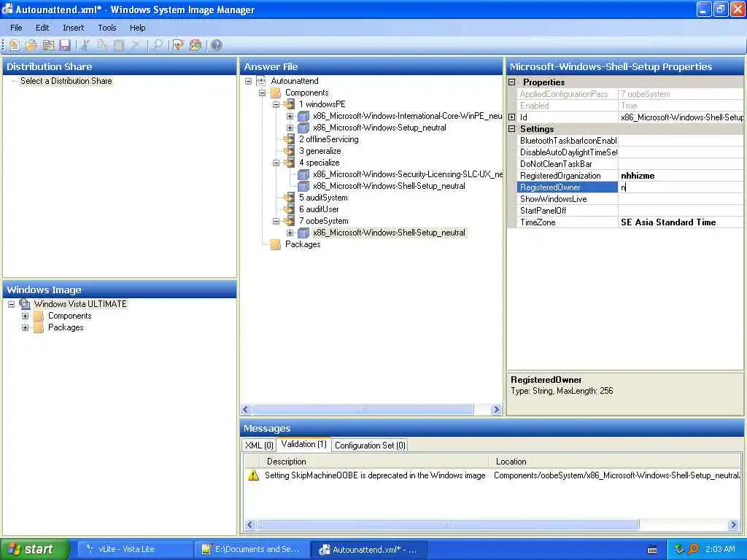747x560 pixels.
Task: Click the RegisteredOwner value input field
Action: click(x=681, y=187)
